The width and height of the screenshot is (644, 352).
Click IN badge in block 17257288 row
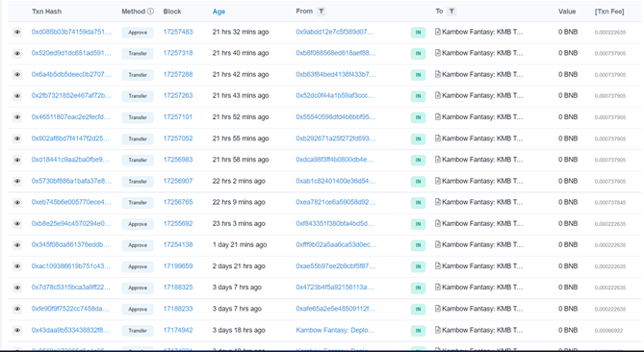pos(418,75)
